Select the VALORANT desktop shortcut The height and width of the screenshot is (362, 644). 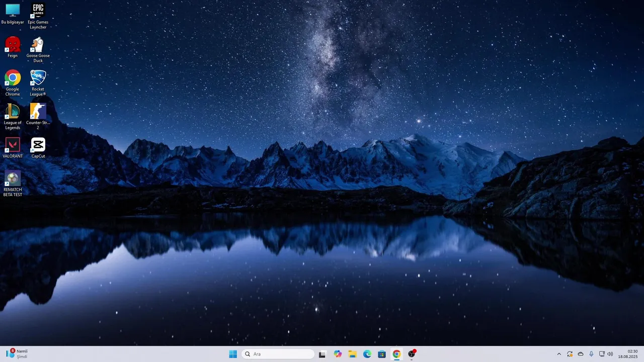point(13,148)
